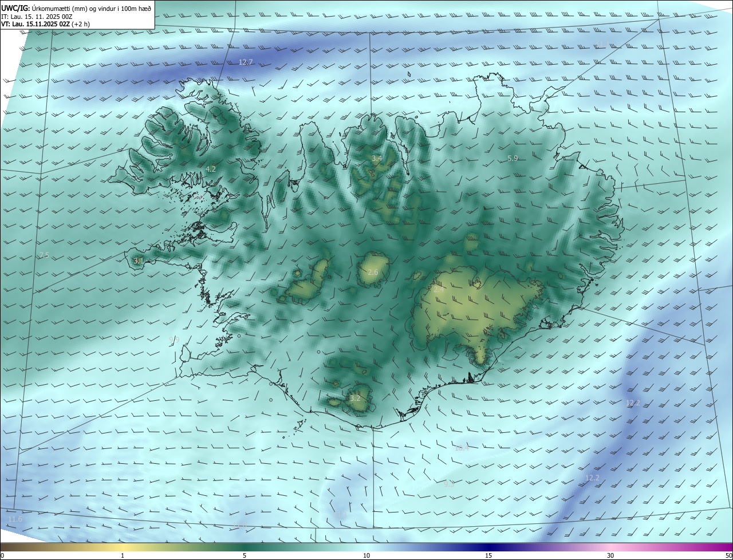Click the 2.6 value on the glacier
733x560 pixels.
[373, 272]
